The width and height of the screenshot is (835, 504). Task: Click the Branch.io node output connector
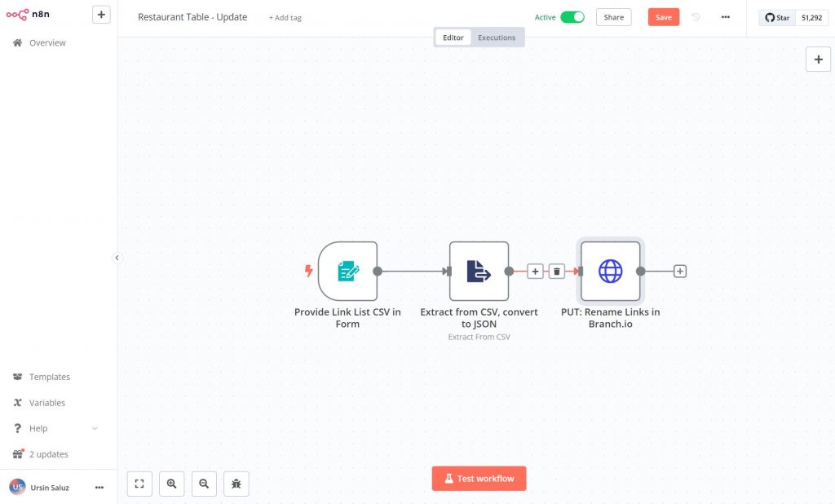click(x=641, y=272)
